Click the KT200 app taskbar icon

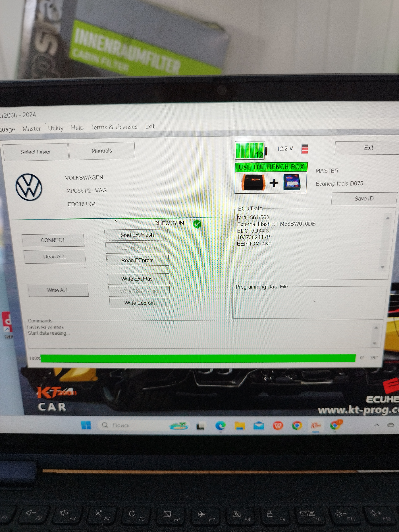click(316, 425)
